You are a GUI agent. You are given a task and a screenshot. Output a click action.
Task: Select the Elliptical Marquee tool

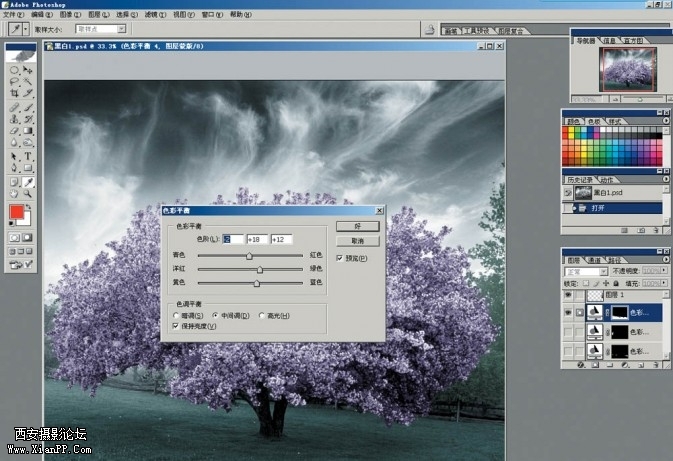[14, 71]
